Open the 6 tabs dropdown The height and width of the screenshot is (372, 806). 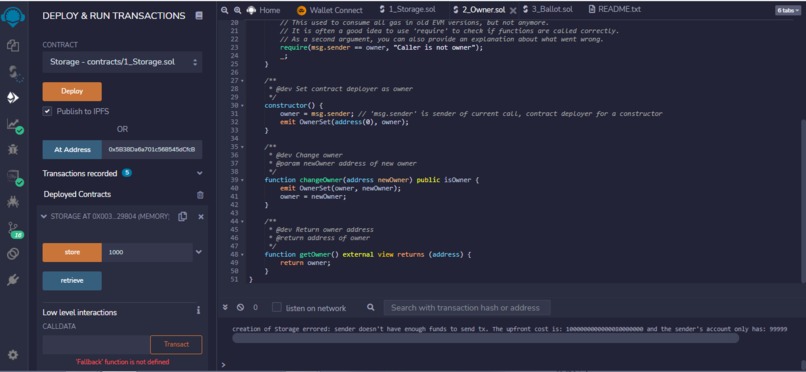[x=789, y=10]
